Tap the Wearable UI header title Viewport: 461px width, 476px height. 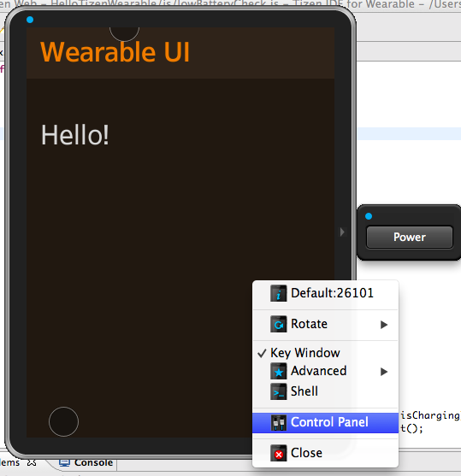[115, 52]
